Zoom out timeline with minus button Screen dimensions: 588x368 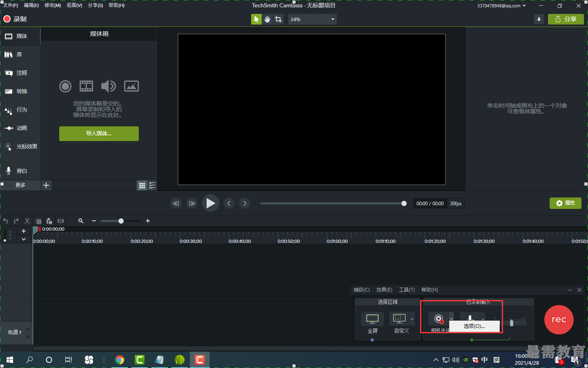click(x=94, y=221)
